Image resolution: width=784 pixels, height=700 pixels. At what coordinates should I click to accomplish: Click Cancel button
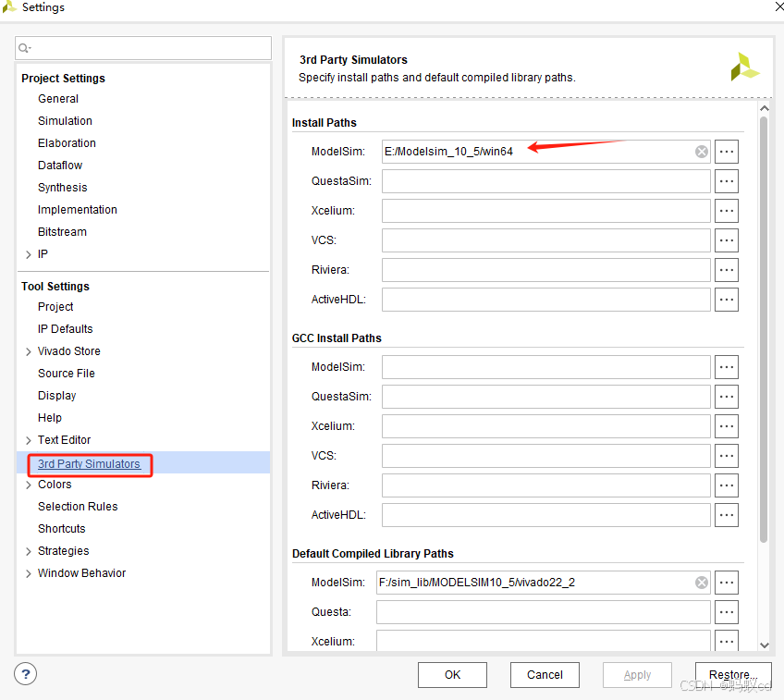click(x=545, y=675)
